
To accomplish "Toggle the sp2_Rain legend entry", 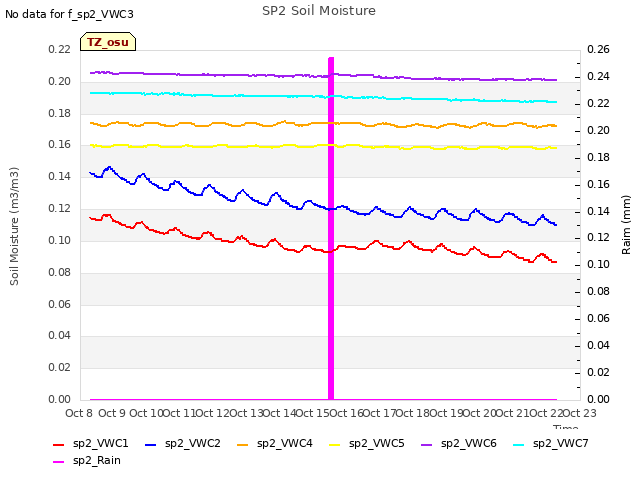I will coord(87,460).
